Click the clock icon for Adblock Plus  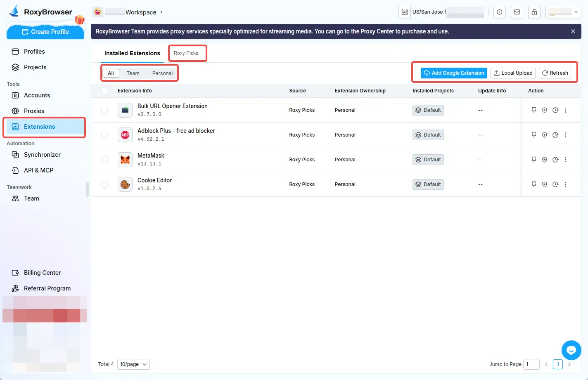coord(555,135)
